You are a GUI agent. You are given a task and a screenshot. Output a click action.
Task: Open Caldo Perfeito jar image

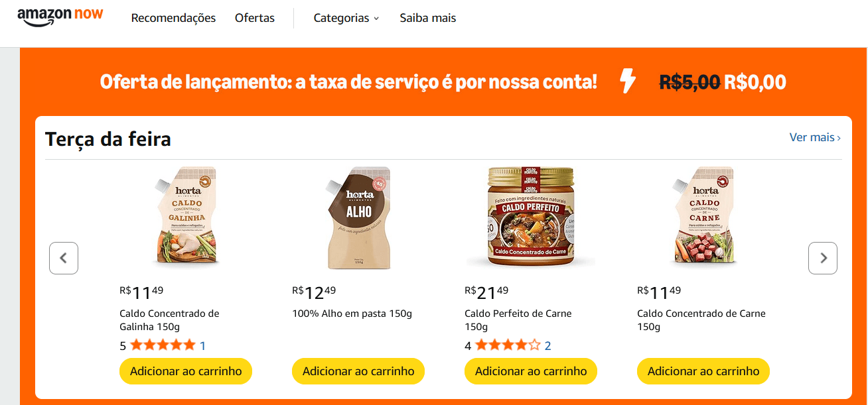(x=531, y=217)
